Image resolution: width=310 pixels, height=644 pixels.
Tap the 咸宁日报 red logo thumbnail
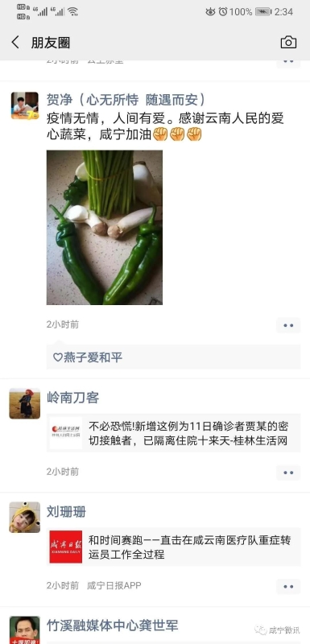click(66, 547)
